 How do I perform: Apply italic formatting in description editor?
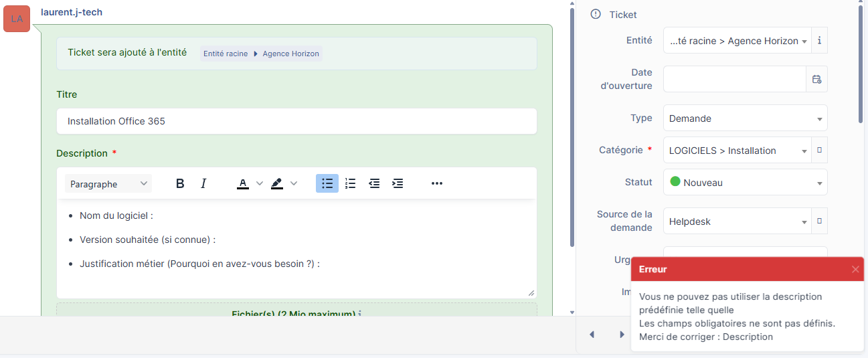tap(203, 183)
